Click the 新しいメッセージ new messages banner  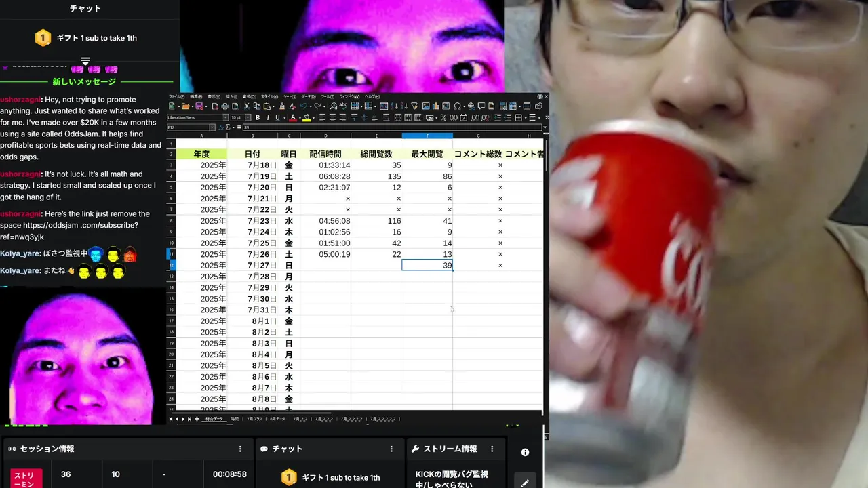click(x=85, y=82)
